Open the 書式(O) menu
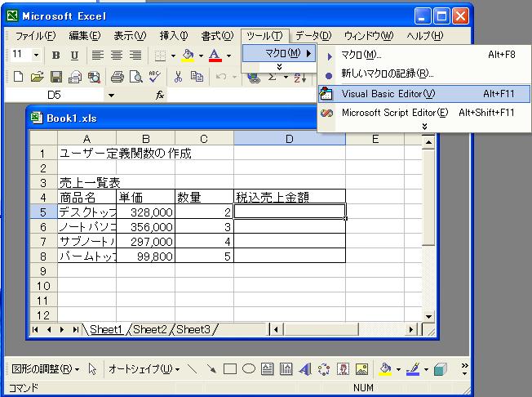 pos(218,36)
